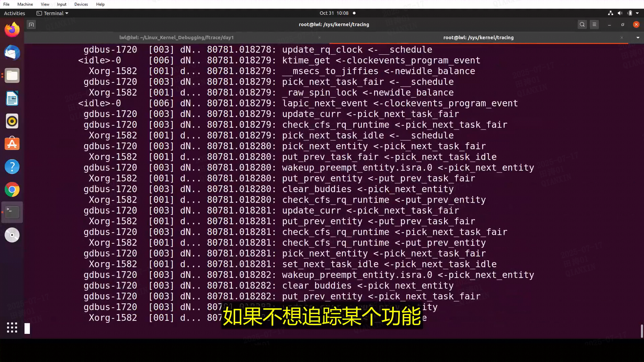The image size is (644, 362).
Task: Expand the Terminal app menu dropdown
Action: point(53,13)
